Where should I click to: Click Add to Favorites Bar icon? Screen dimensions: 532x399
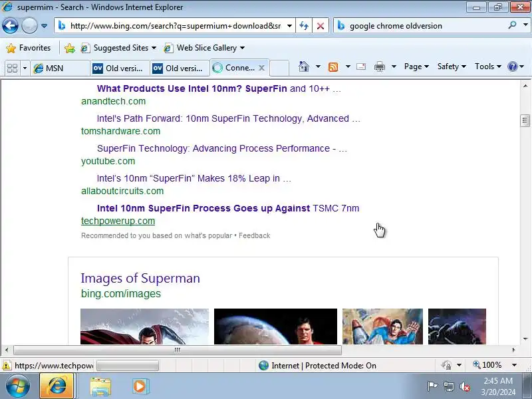coord(70,48)
